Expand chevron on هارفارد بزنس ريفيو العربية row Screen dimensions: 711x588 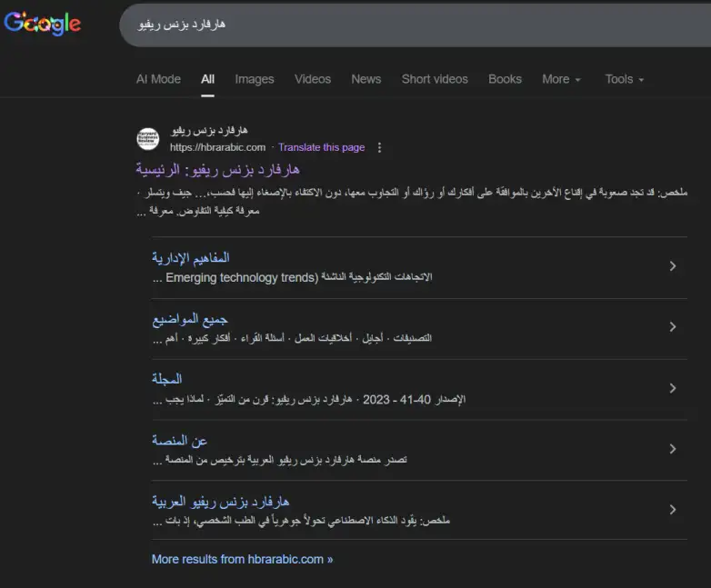pyautogui.click(x=673, y=510)
